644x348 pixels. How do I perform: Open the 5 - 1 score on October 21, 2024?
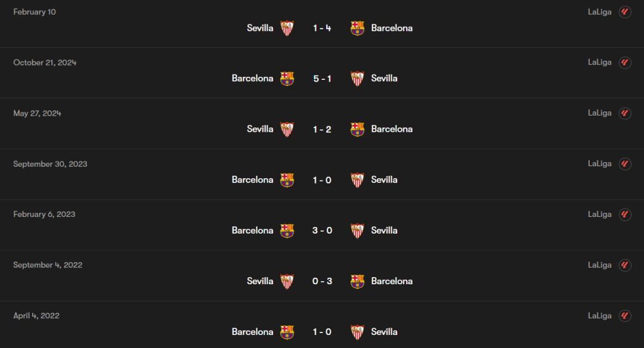click(322, 79)
